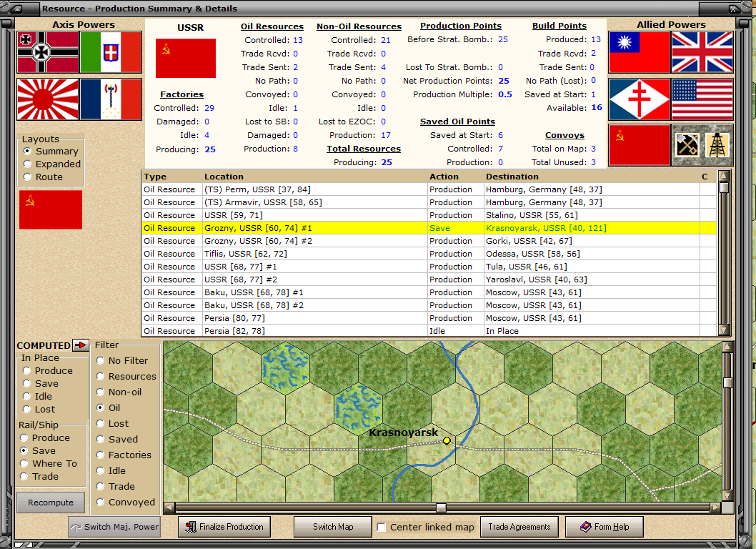Filter list by Oil
This screenshot has height=549, width=756.
(109, 407)
